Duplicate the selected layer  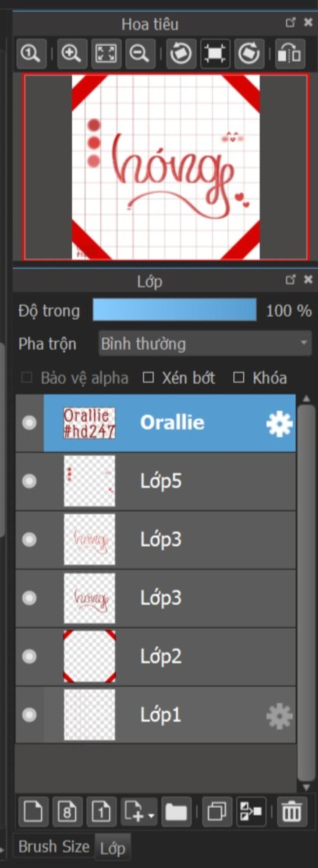point(217,812)
